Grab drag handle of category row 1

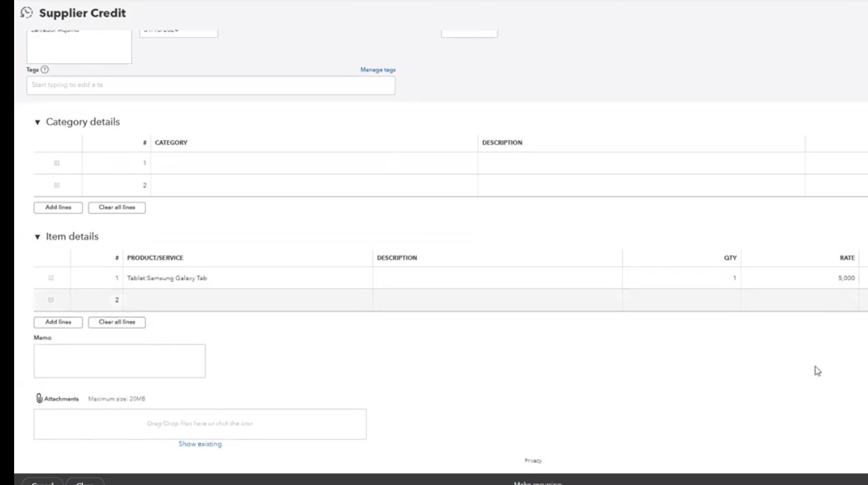pos(56,163)
